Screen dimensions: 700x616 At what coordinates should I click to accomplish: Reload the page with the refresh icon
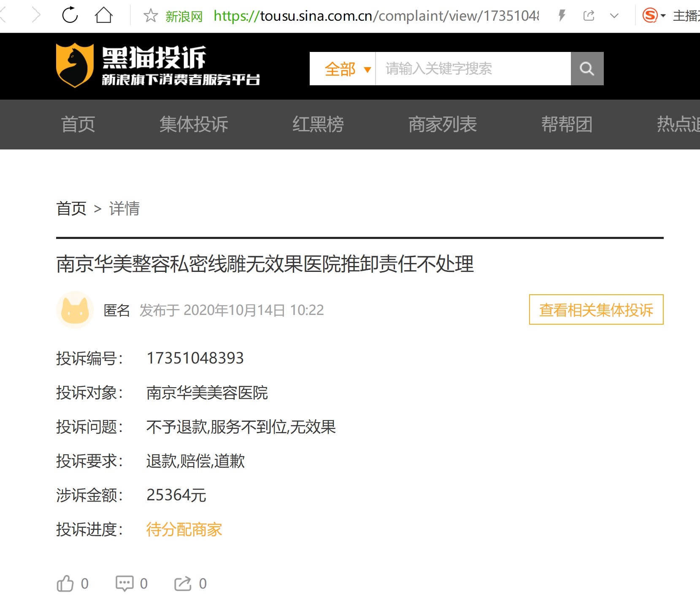click(70, 16)
